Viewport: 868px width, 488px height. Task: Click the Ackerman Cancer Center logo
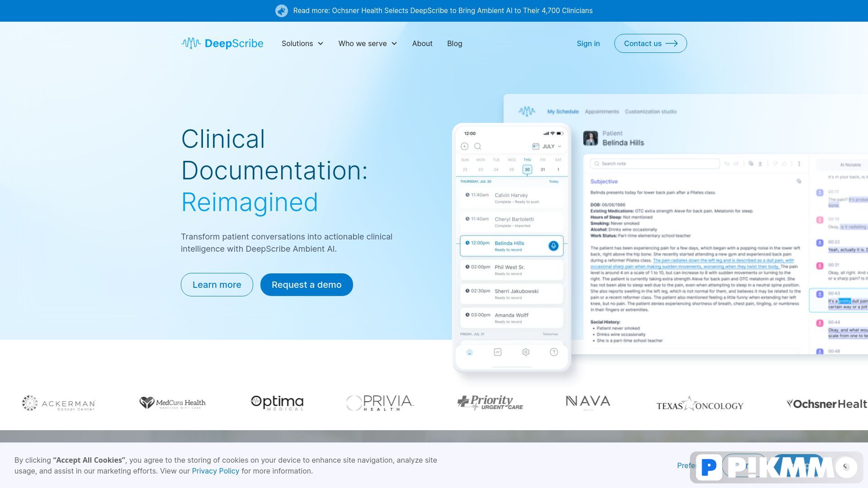click(59, 403)
